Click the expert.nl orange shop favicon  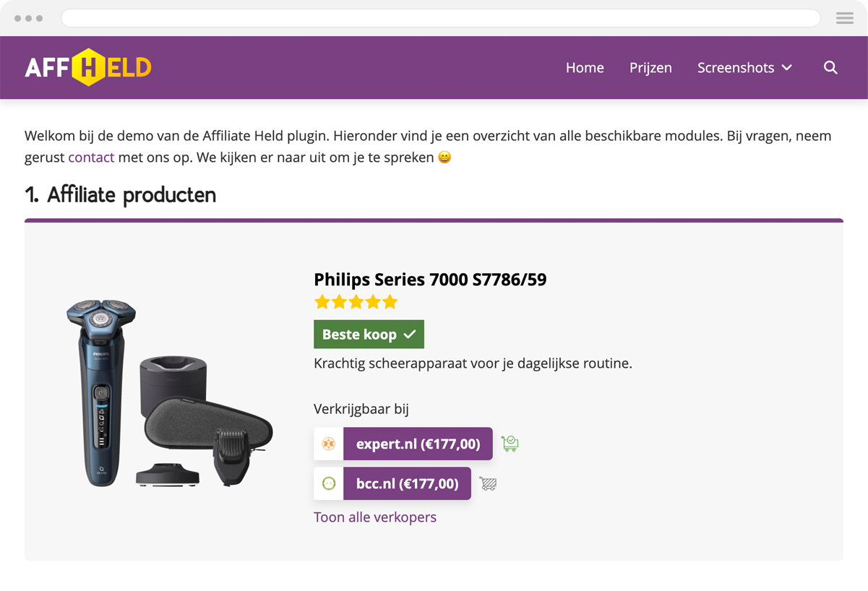[x=327, y=443]
